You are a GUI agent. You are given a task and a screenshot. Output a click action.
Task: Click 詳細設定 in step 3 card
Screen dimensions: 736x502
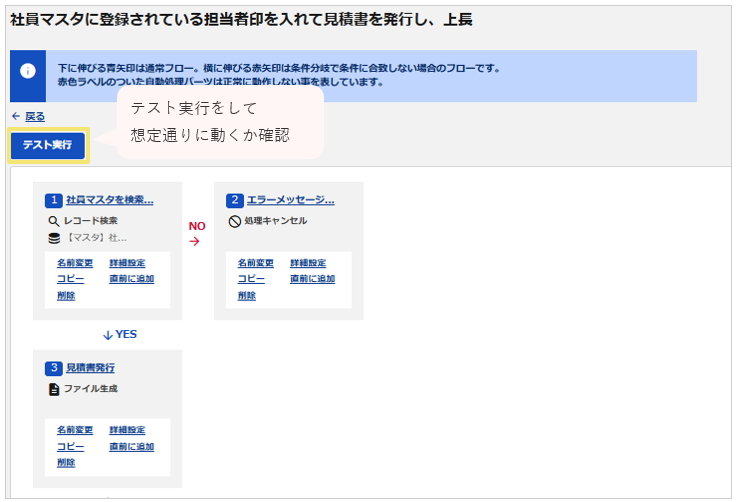(x=127, y=430)
